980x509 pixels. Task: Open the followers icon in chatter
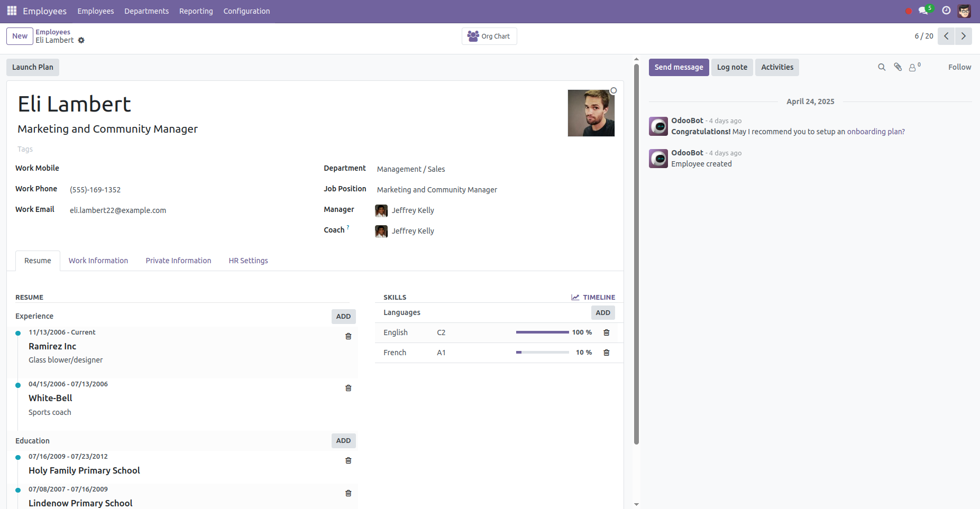[x=913, y=67]
